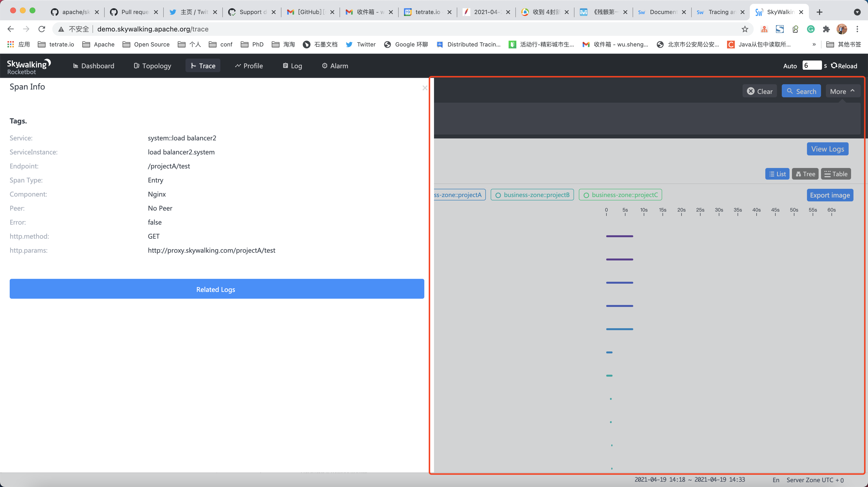Open the Grammarly extension icon

point(810,29)
